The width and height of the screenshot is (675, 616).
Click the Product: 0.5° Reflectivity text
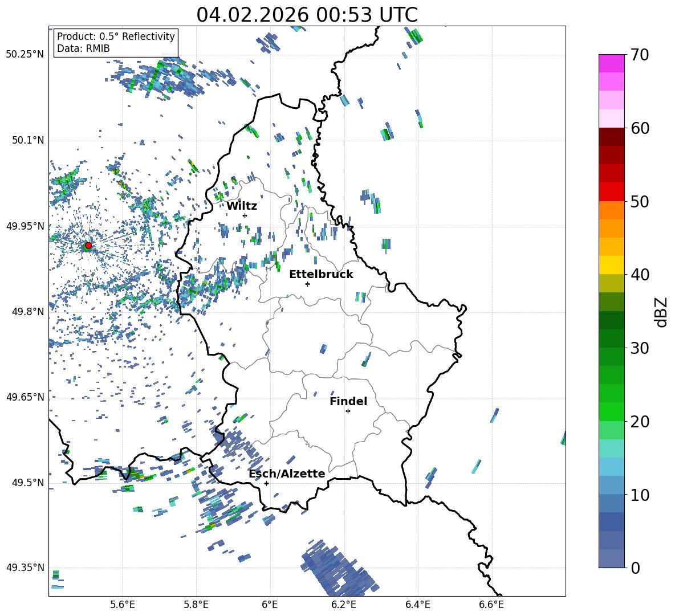point(116,36)
